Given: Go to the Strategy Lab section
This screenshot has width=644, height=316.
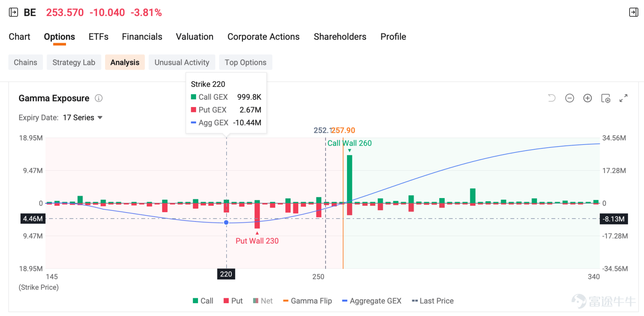Looking at the screenshot, I should click(x=74, y=62).
